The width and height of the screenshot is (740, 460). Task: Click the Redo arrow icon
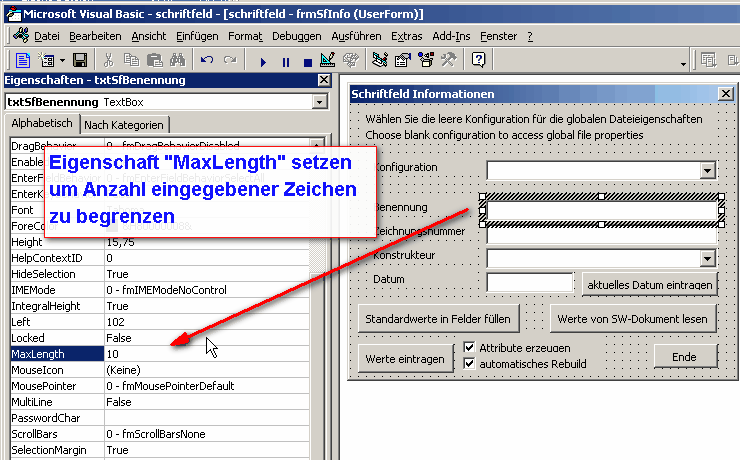pos(230,60)
